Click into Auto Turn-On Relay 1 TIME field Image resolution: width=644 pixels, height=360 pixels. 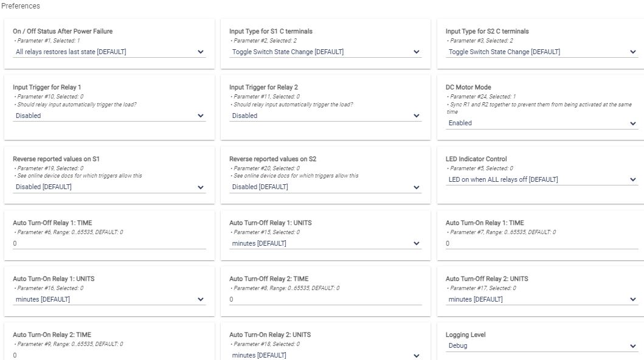coord(542,244)
